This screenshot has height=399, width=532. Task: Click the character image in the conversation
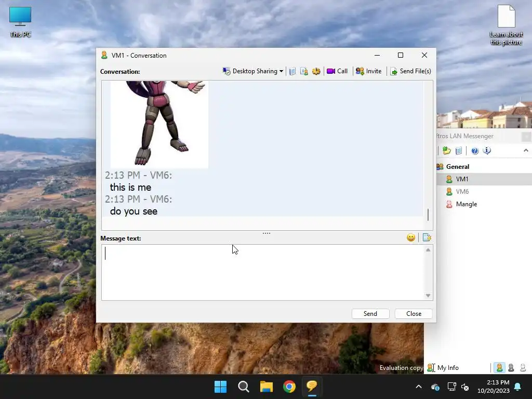(159, 124)
